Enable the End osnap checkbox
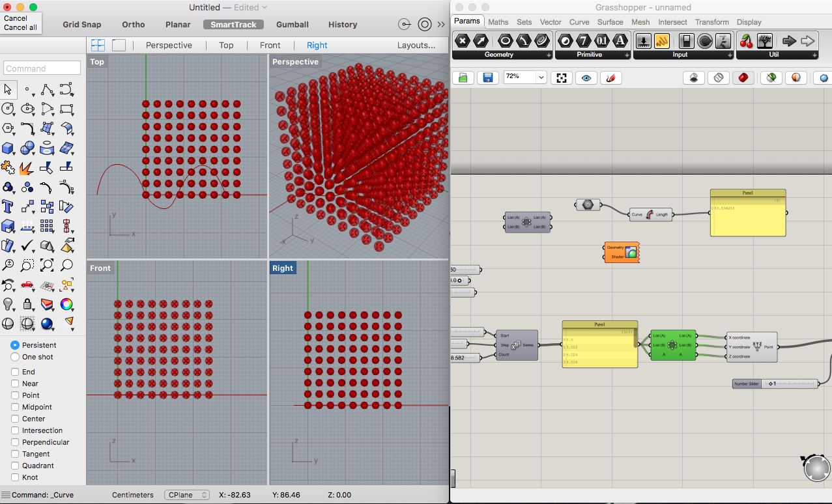 coord(15,372)
